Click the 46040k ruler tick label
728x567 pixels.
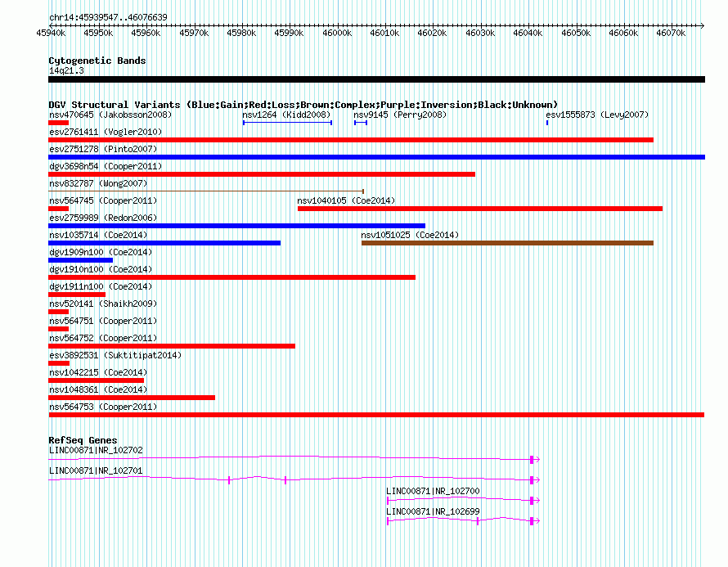tap(528, 33)
